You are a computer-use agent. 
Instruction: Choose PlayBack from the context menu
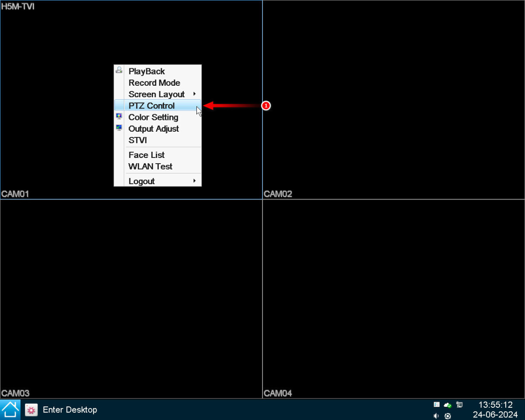147,71
